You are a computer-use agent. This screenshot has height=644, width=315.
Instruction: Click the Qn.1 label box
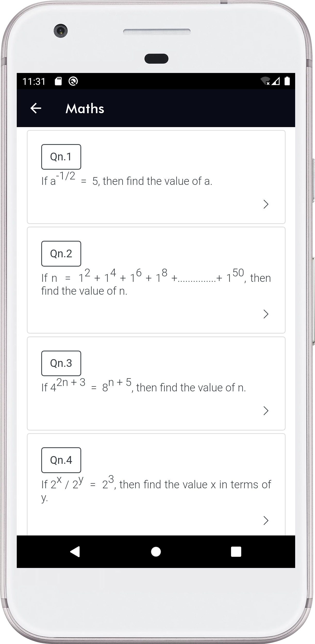click(x=61, y=157)
